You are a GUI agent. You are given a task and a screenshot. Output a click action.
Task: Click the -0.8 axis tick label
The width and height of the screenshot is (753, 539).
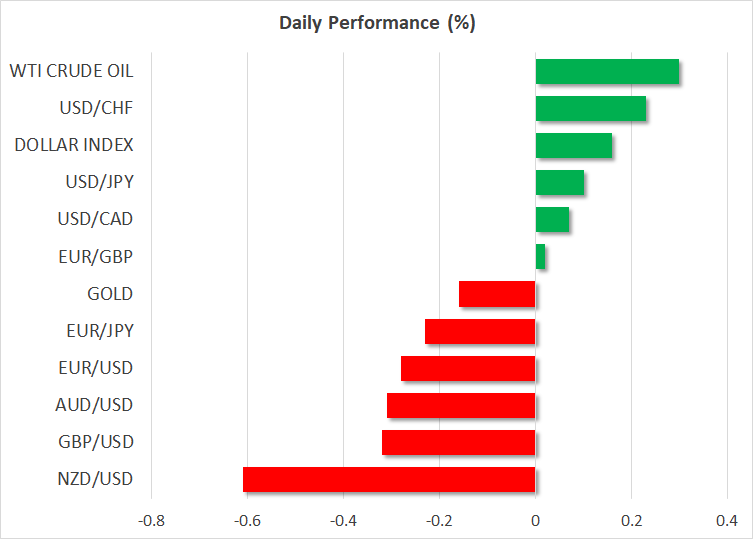[x=152, y=521]
